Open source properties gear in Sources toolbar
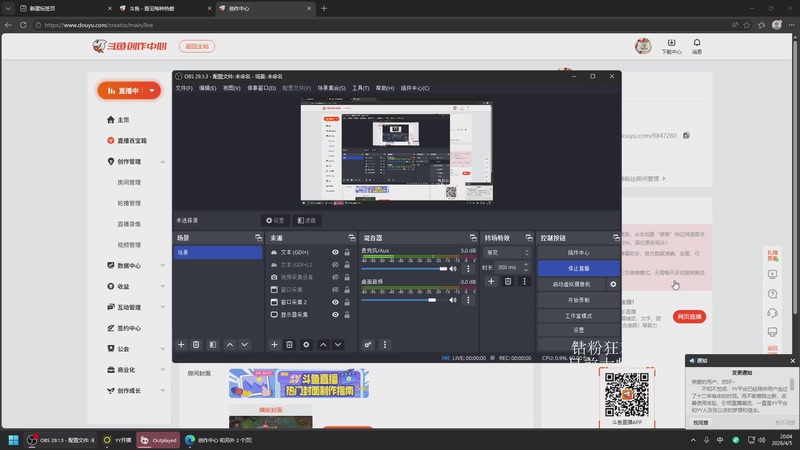 [x=306, y=345]
